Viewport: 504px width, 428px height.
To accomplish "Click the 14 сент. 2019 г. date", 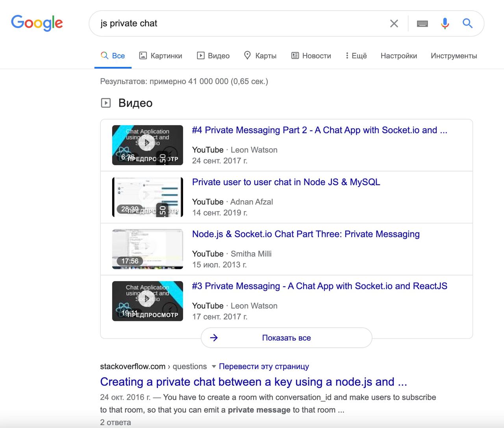I will coord(220,213).
